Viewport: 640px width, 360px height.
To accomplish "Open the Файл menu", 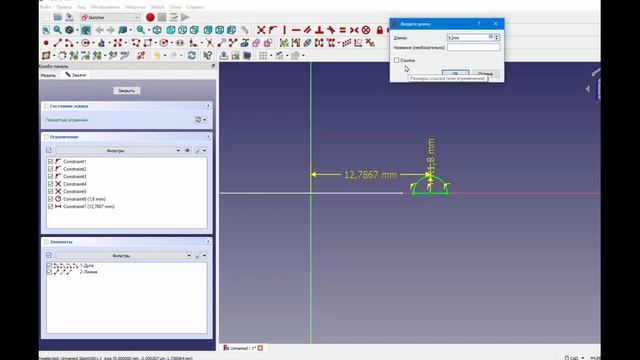I will coord(46,7).
